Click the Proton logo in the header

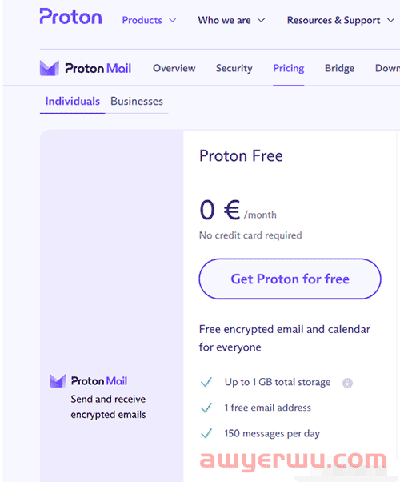(71, 16)
